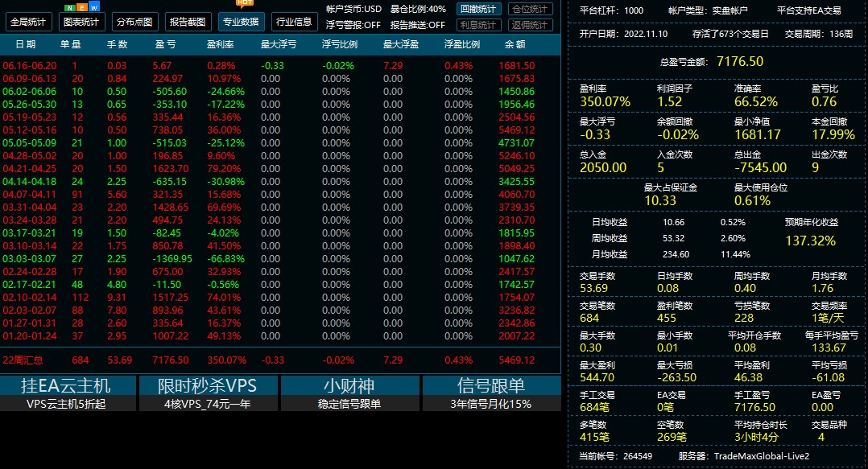Click the 单量 column header
This screenshot has height=469, width=868.
pos(70,44)
